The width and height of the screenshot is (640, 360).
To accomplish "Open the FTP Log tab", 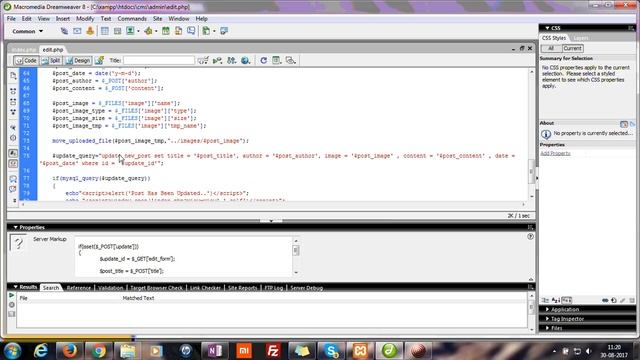I will 273,288.
